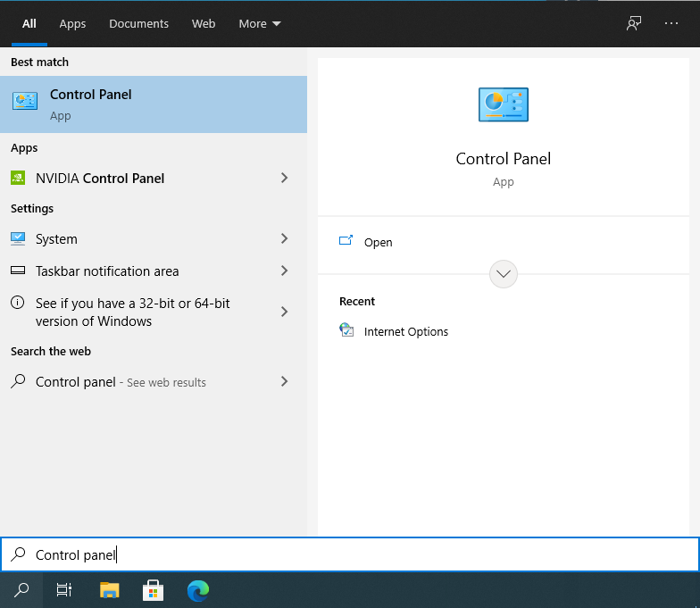
Task: Switch to the Apps tab
Action: pos(72,23)
